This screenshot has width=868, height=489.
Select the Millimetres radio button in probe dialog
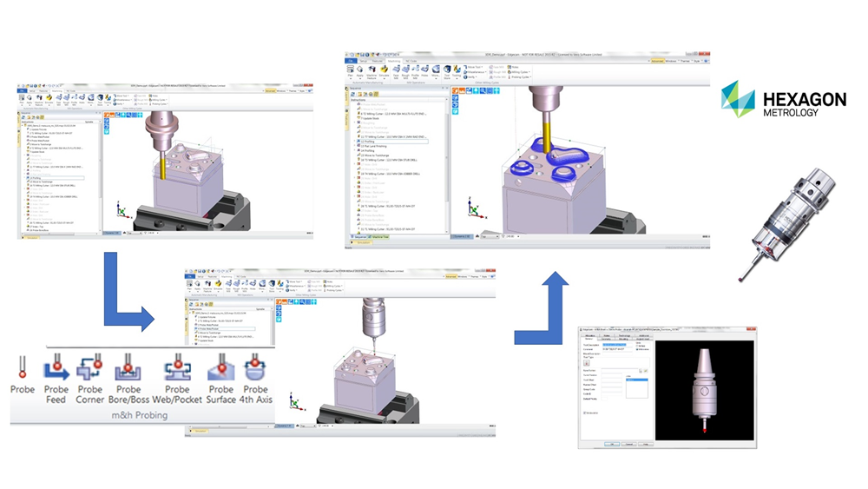point(639,350)
